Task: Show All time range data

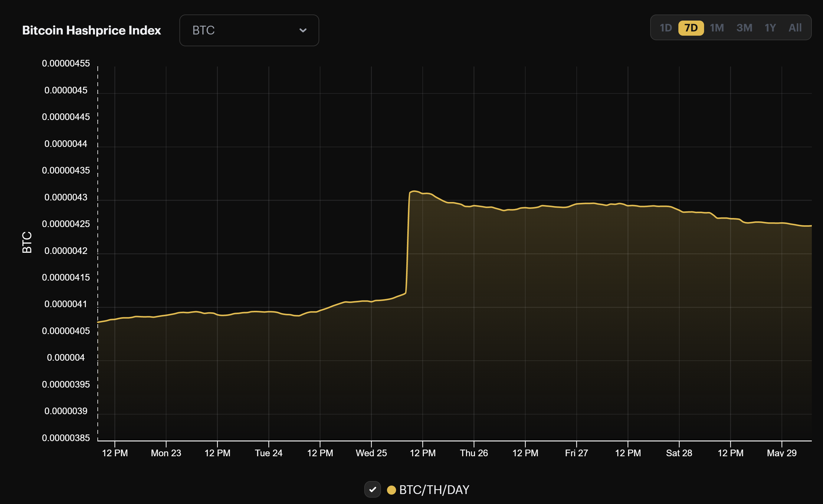Action: coord(795,28)
